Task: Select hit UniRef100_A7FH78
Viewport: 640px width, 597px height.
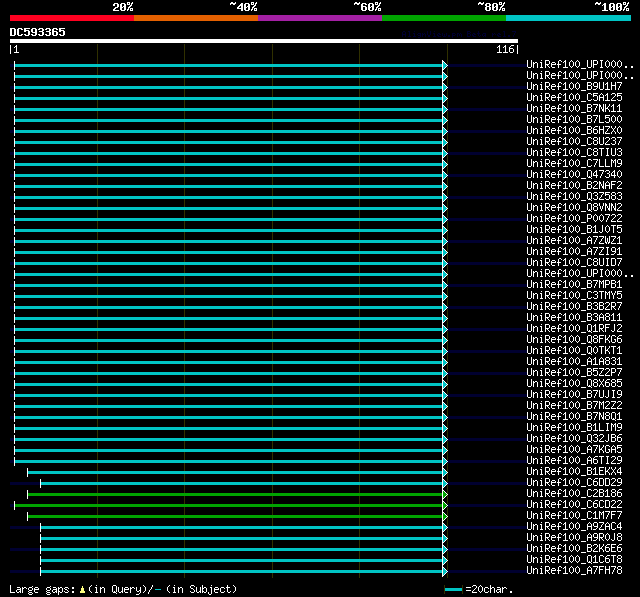Action: pos(574,571)
